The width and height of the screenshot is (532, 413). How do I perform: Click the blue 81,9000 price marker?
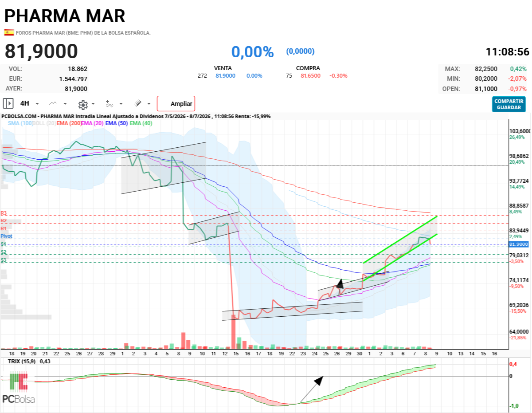click(519, 244)
